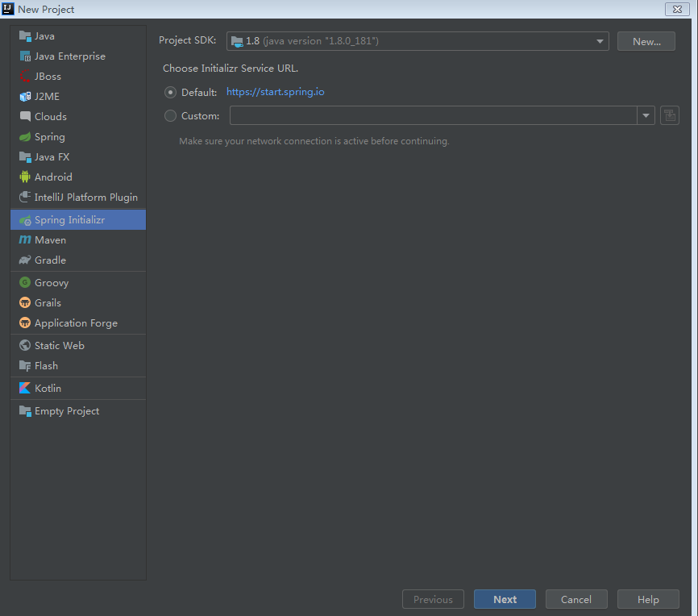Choose Maven in the project list
This screenshot has width=698, height=616.
pos(78,240)
